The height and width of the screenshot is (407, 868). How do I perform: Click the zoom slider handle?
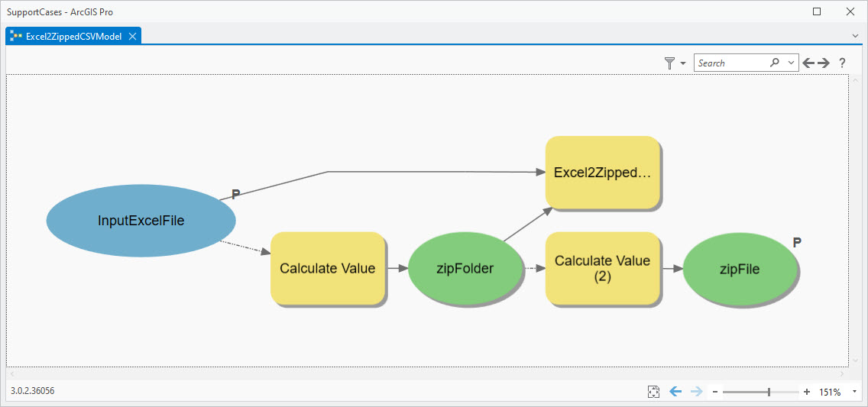[769, 392]
